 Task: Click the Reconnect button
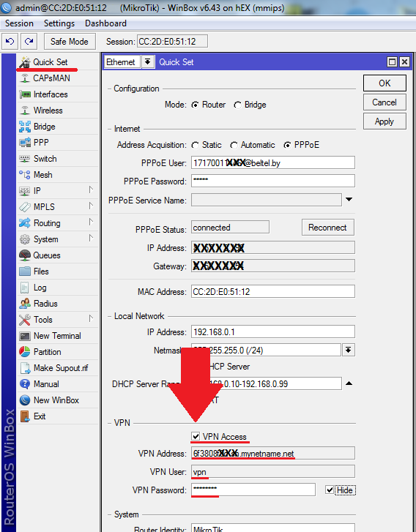[x=327, y=228]
